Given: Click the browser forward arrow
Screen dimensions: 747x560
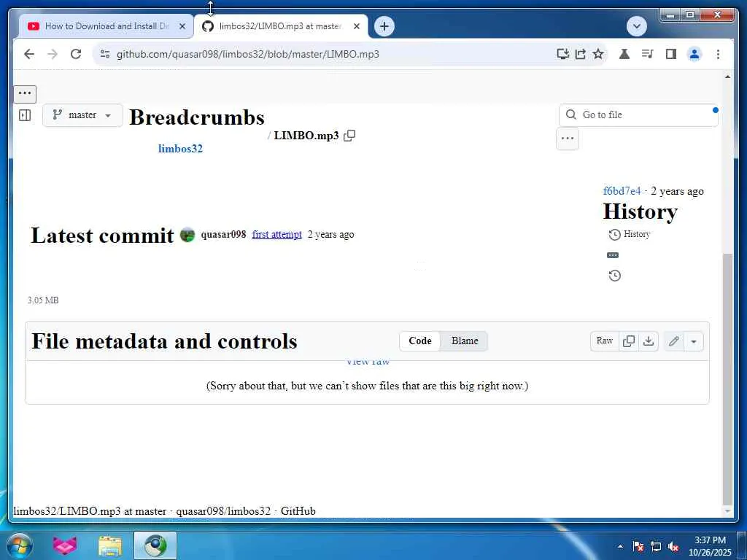Looking at the screenshot, I should pyautogui.click(x=53, y=54).
